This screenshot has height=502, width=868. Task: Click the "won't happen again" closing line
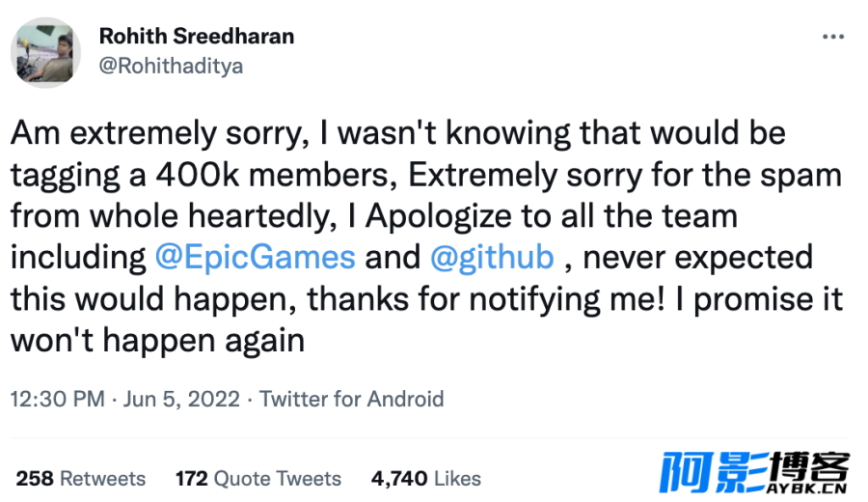point(158,340)
